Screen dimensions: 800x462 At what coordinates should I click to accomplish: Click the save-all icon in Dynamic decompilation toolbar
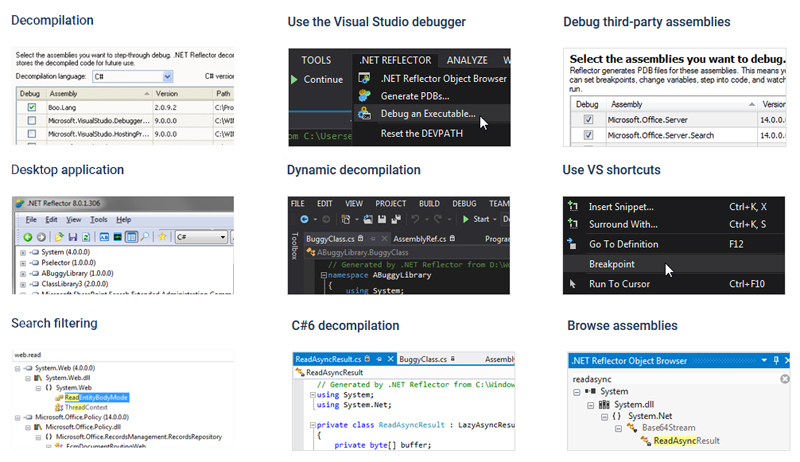coord(396,219)
